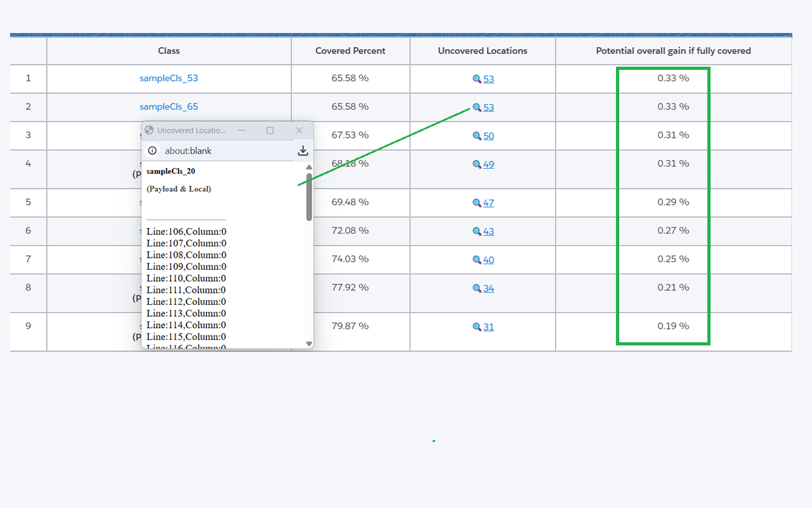Sort the table by the Class column header
This screenshot has height=508, width=812.
168,51
